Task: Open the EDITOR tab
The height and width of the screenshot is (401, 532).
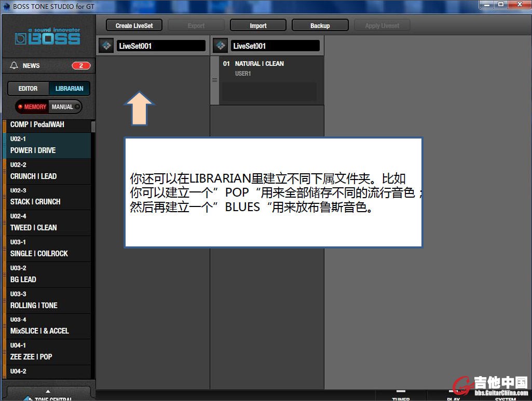Action: 28,89
